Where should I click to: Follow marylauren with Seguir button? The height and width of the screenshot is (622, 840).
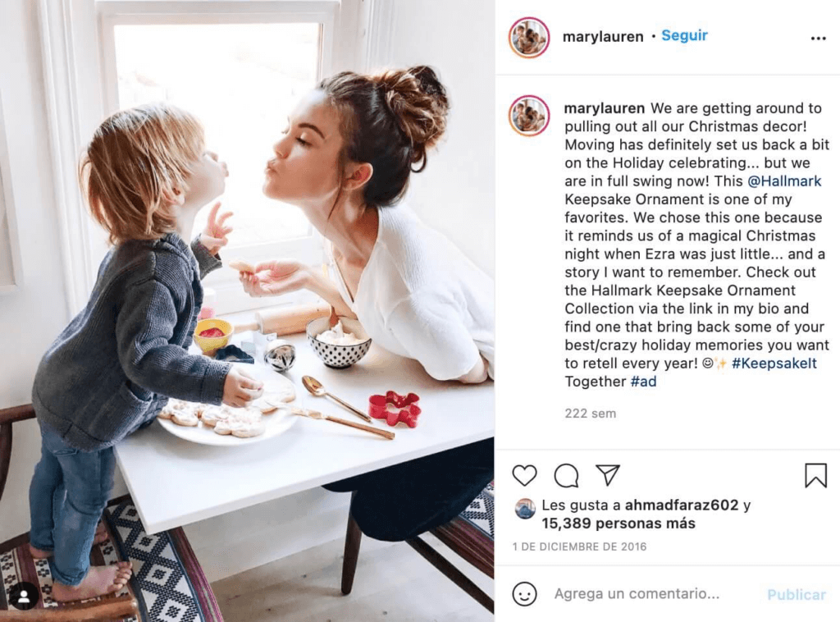point(684,36)
